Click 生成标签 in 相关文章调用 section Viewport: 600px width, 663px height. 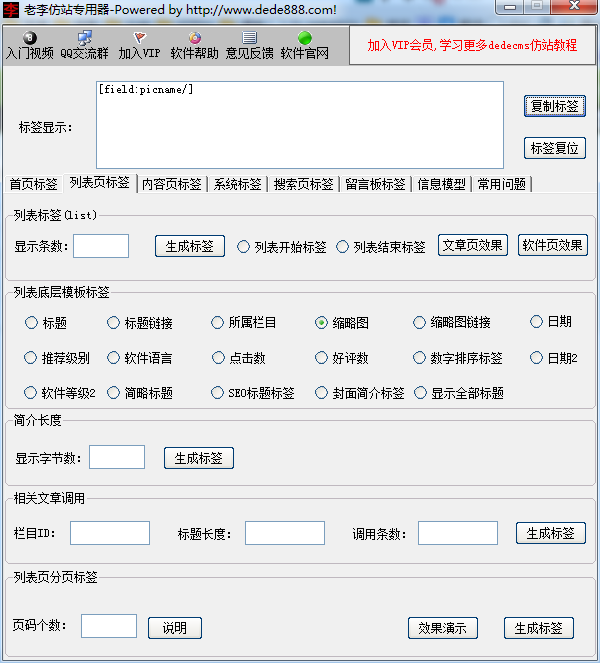pos(551,533)
